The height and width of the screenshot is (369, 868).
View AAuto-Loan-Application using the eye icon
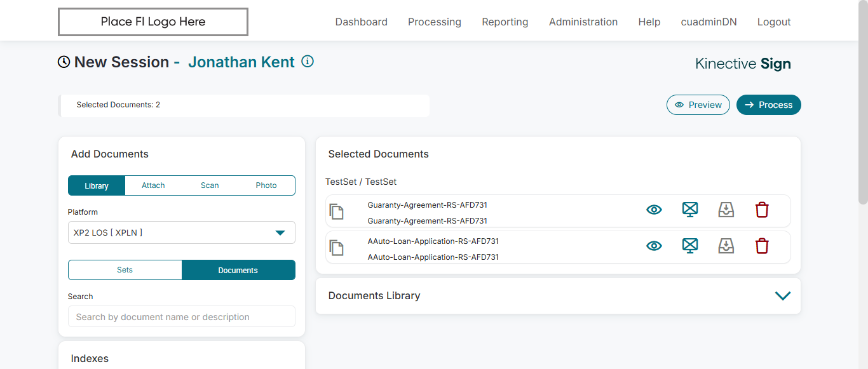pyautogui.click(x=654, y=246)
